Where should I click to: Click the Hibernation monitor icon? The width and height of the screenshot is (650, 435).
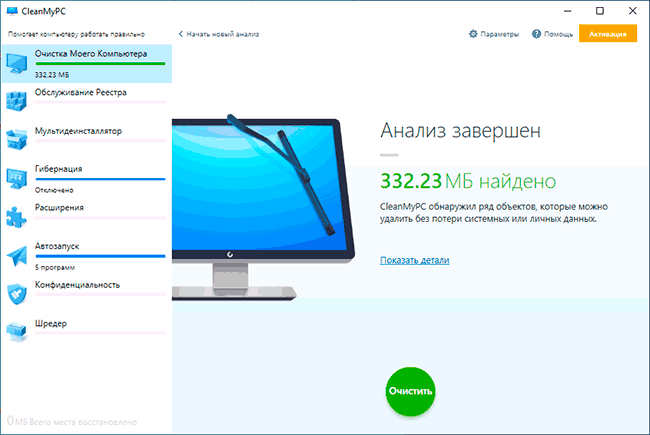[x=17, y=178]
